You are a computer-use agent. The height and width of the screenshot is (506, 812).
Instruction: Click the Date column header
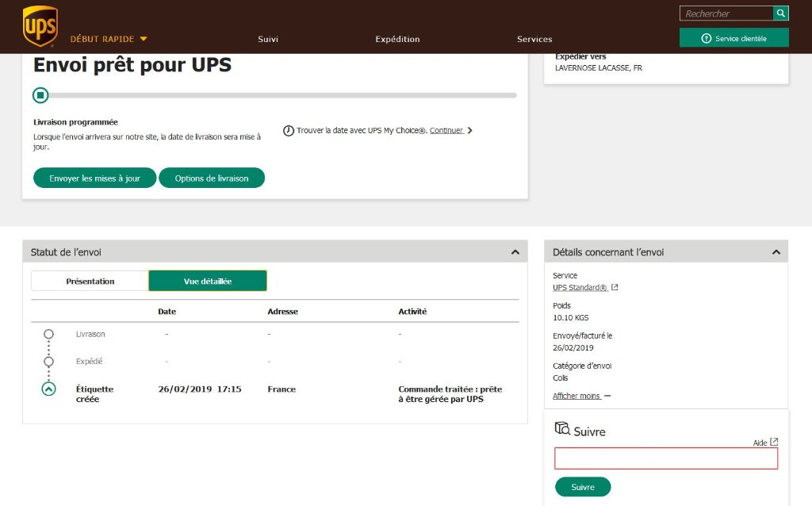[167, 311]
